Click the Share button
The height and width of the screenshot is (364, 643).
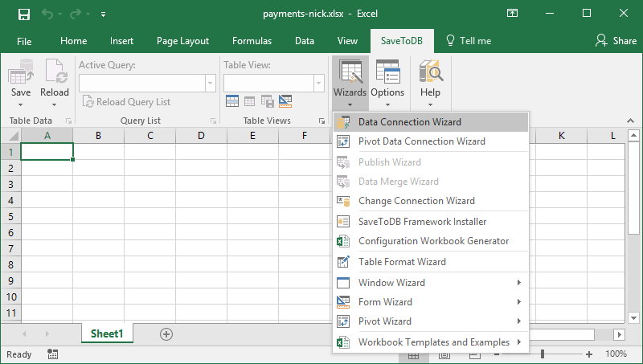click(x=616, y=41)
